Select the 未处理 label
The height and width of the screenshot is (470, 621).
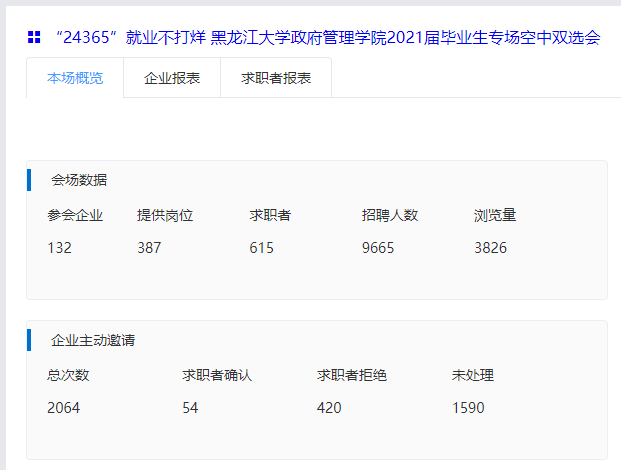click(473, 375)
